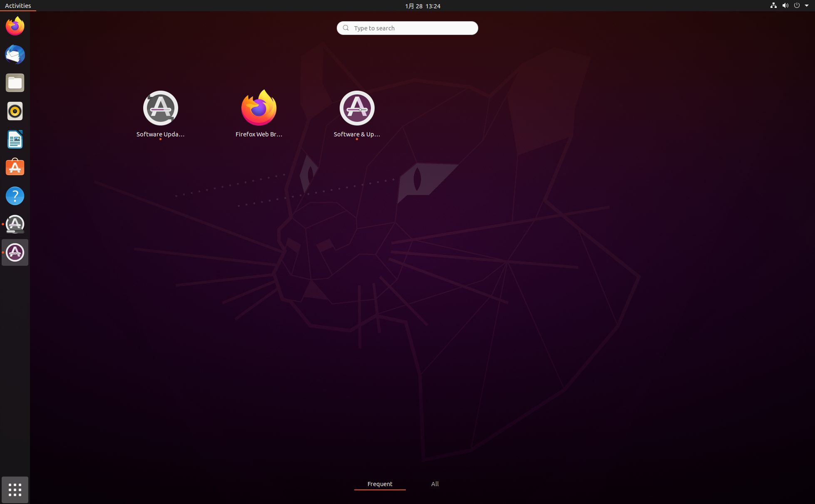Expand the system status menu arrow

click(807, 5)
